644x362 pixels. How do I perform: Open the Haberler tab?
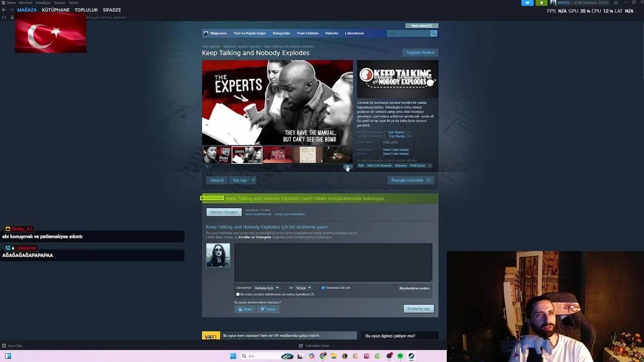(332, 33)
